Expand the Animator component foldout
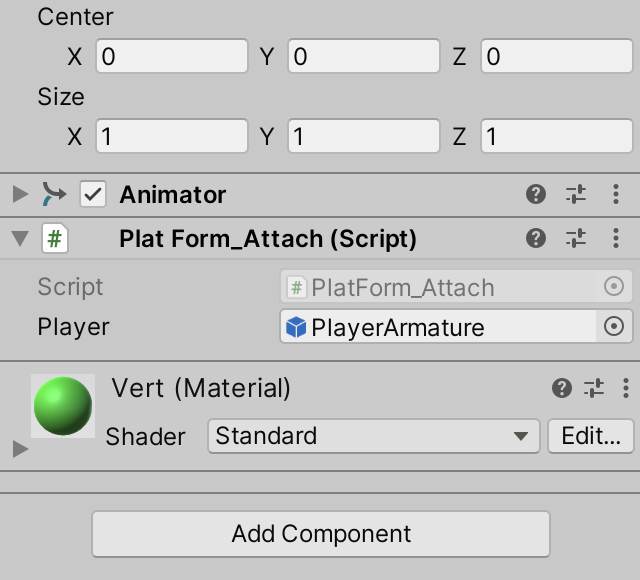 pos(20,194)
